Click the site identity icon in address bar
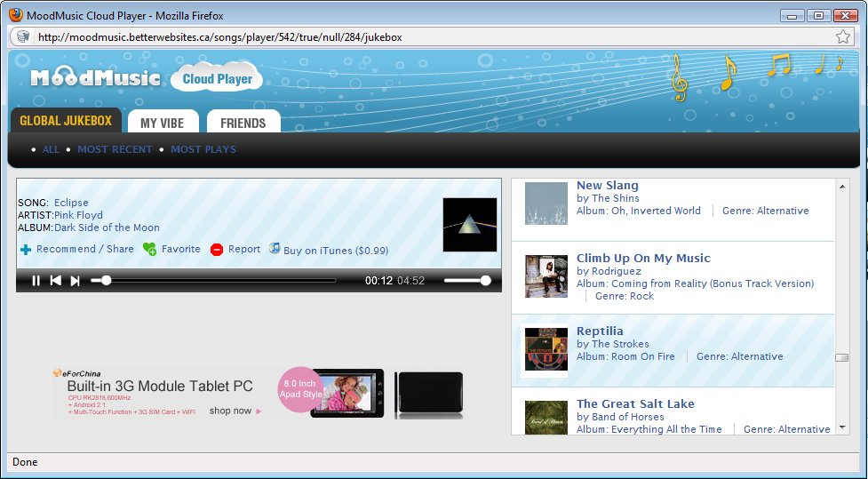Image resolution: width=868 pixels, height=479 pixels. (23, 37)
